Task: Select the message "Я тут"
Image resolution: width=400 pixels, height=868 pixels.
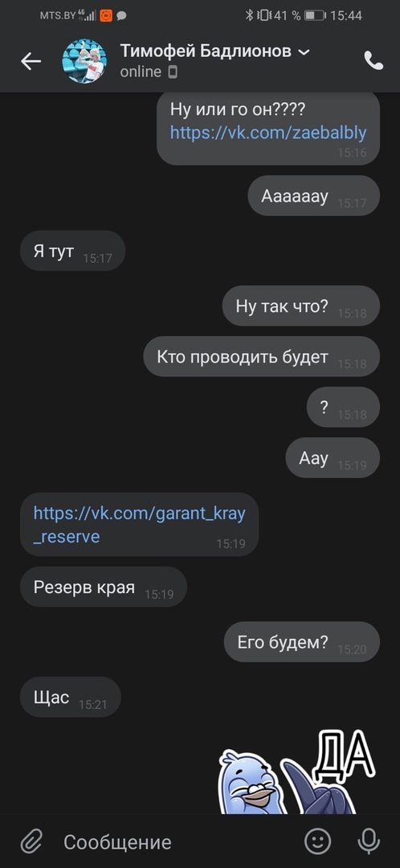Action: coord(72,251)
